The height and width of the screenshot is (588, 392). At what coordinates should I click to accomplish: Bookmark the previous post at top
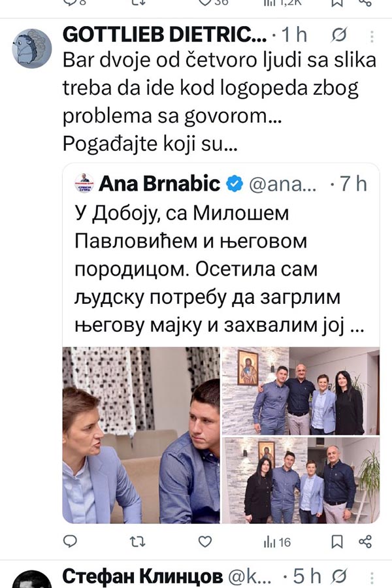tap(337, 3)
